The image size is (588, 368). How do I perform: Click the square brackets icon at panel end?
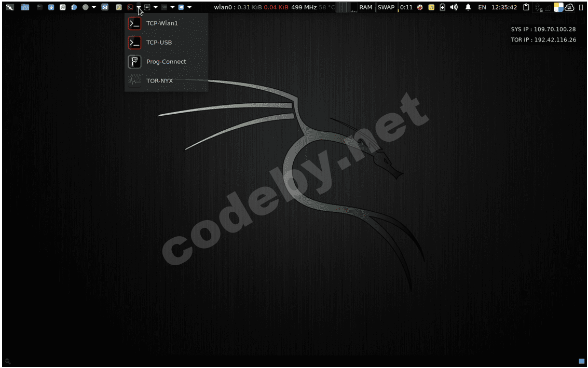(581, 7)
